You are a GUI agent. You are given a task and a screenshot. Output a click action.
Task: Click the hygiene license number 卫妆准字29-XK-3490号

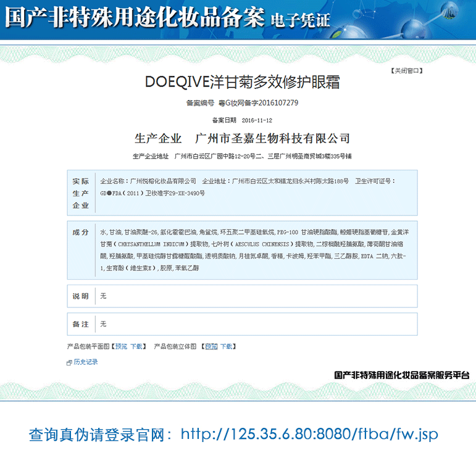point(175,193)
